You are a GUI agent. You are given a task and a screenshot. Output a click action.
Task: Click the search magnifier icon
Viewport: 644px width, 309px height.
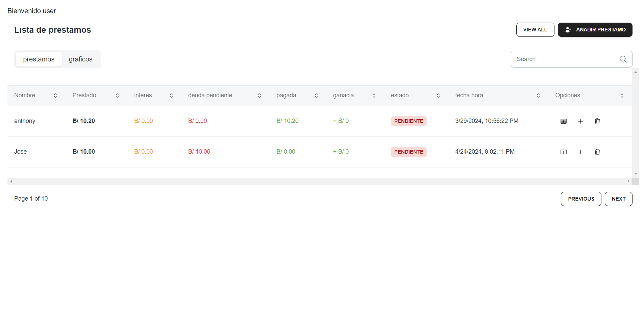[x=623, y=59]
